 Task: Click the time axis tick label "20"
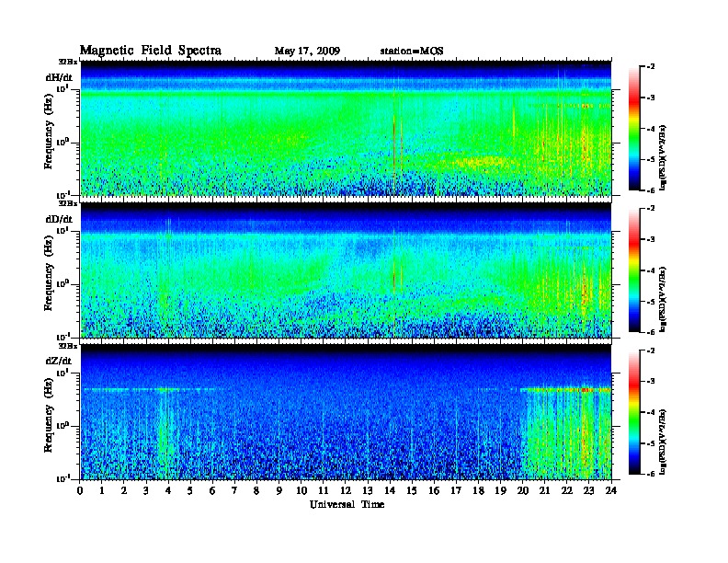coord(523,490)
